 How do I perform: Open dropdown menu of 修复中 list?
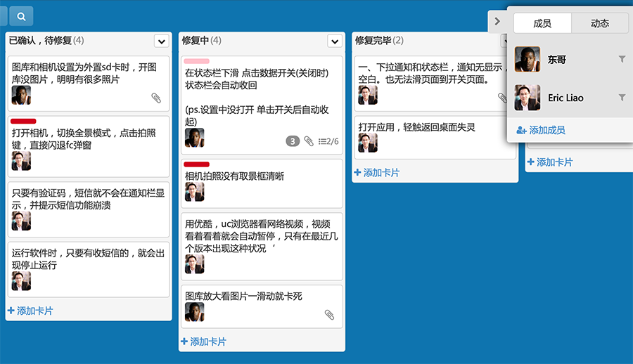click(335, 41)
